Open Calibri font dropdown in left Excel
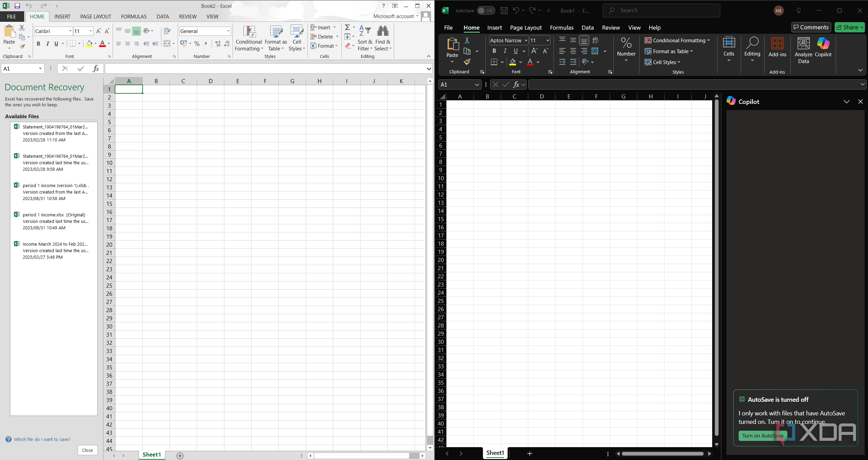The width and height of the screenshot is (868, 460). [x=70, y=31]
